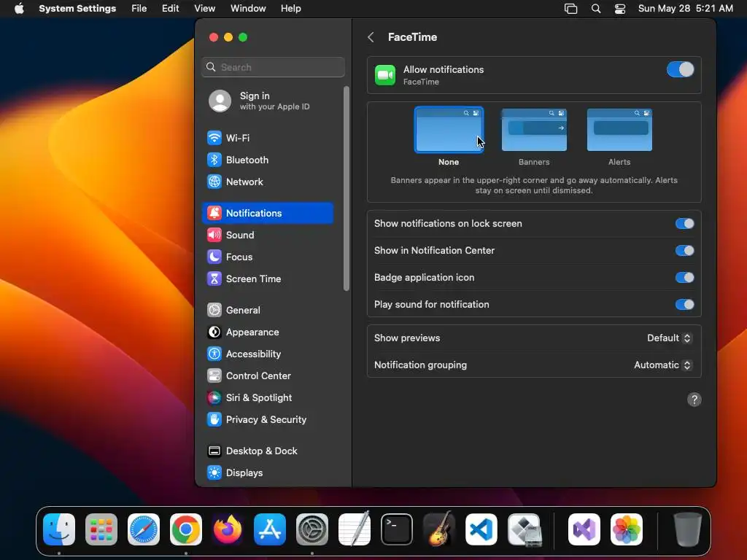Open the Apple menu
747x560 pixels.
pyautogui.click(x=19, y=9)
